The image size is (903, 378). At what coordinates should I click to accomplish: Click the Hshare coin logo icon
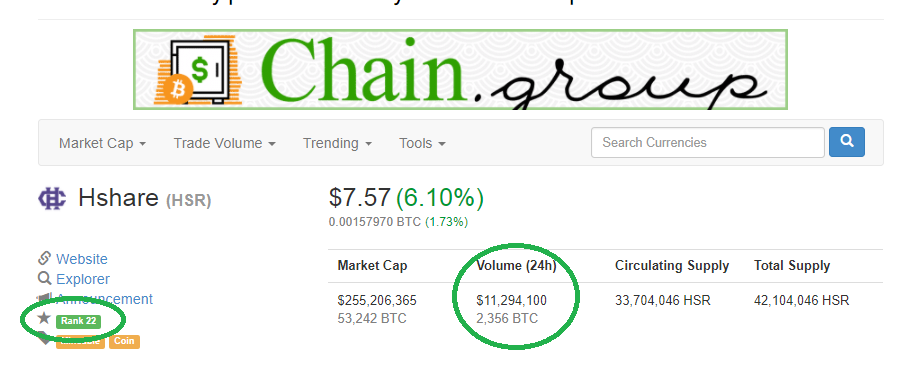pos(52,199)
